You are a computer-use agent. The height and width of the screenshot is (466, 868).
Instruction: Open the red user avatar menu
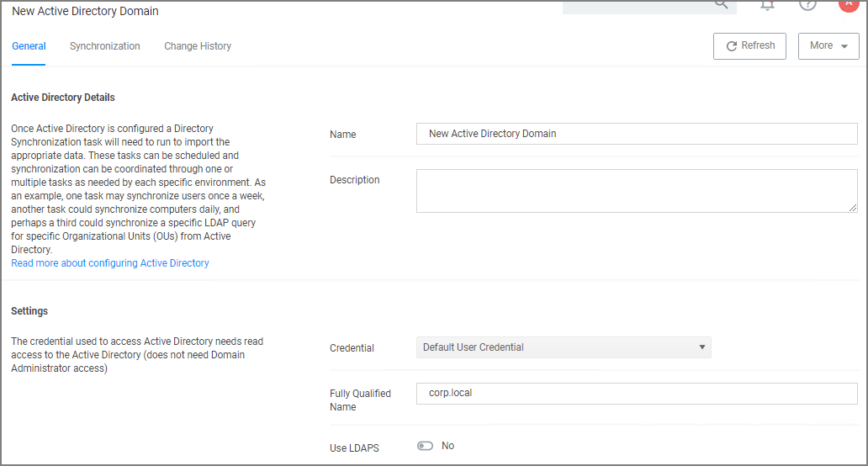point(849,4)
